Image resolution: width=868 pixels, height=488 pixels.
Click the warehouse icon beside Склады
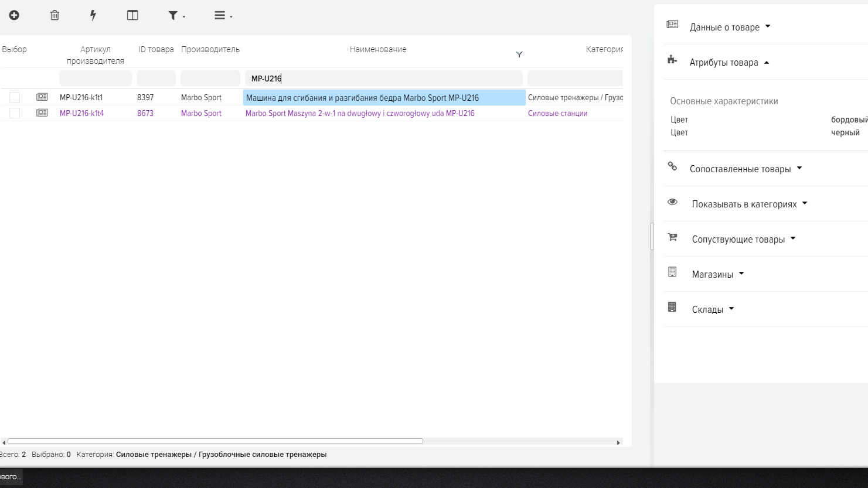(x=672, y=307)
